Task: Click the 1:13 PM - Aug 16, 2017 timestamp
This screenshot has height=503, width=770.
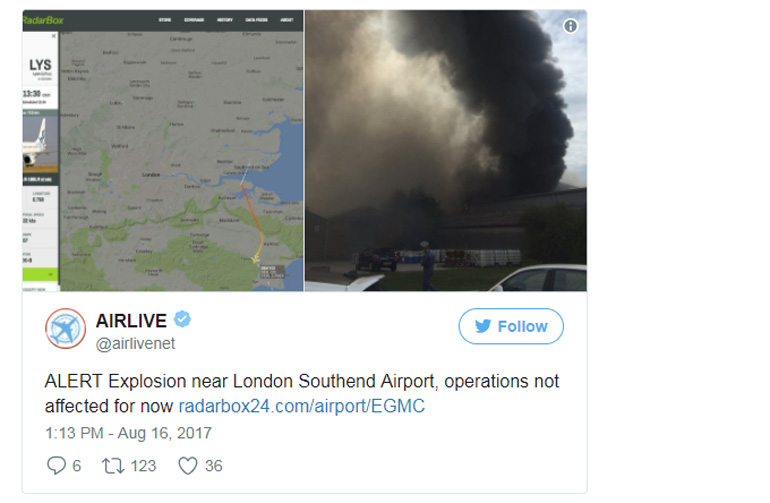Action: tap(128, 433)
